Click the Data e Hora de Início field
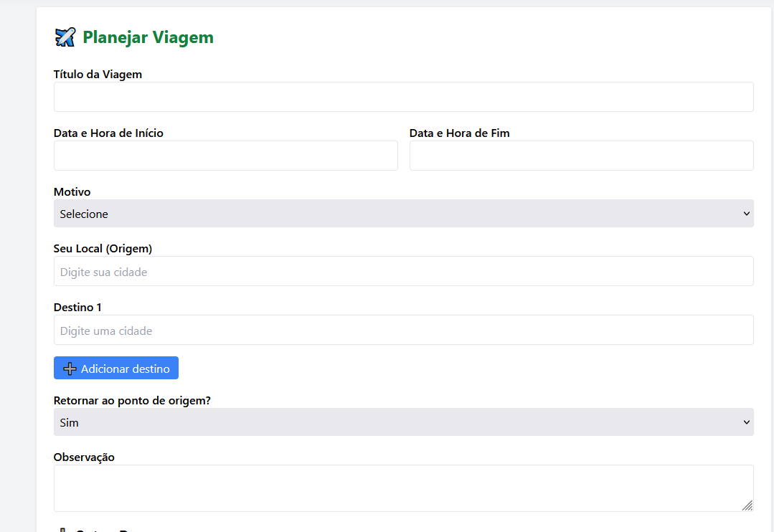The height and width of the screenshot is (532, 774). [225, 156]
